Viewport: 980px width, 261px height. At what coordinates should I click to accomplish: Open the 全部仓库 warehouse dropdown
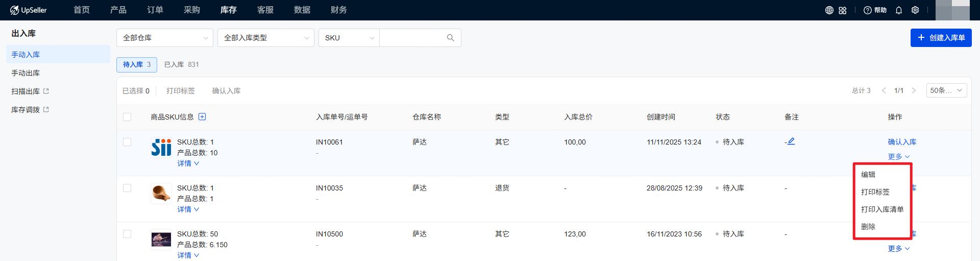coord(164,38)
